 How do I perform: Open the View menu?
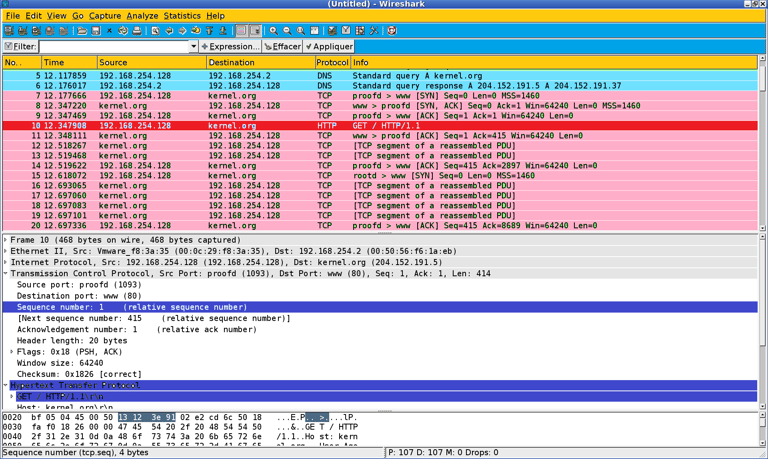[x=56, y=16]
